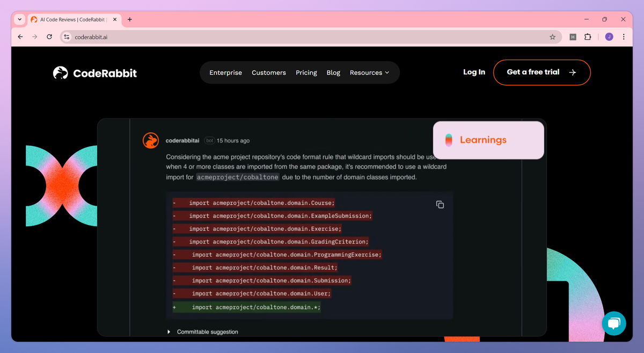Image resolution: width=644 pixels, height=353 pixels.
Task: Copy the code suggestion with the copy icon
Action: (440, 204)
